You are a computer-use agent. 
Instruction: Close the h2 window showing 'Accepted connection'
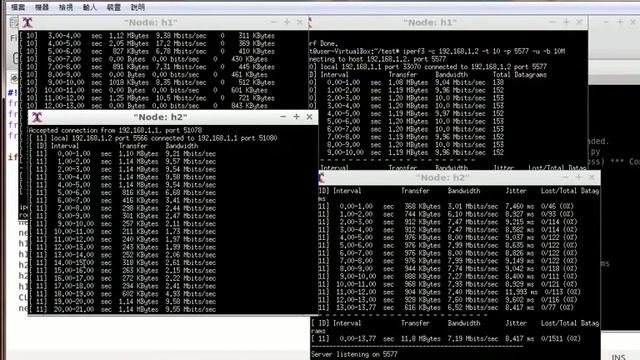pos(309,117)
